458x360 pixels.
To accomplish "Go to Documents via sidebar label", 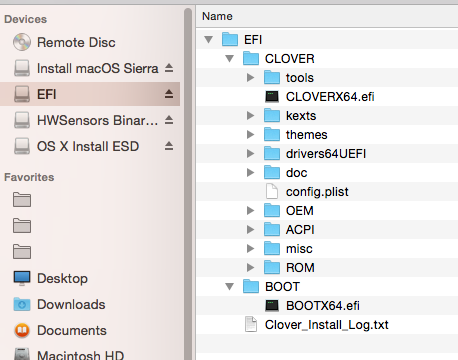I will [x=72, y=330].
